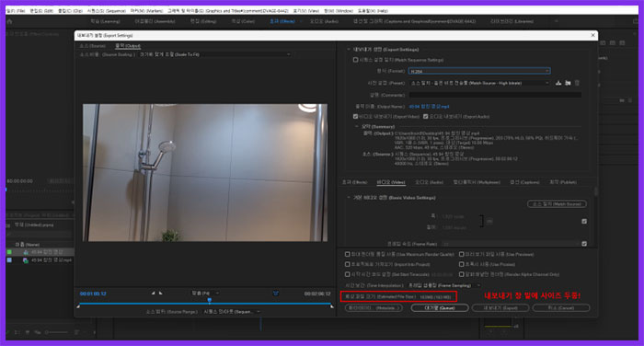This screenshot has width=644, height=346.
Task: Open the Preset Match Source dropdown
Action: point(479,83)
